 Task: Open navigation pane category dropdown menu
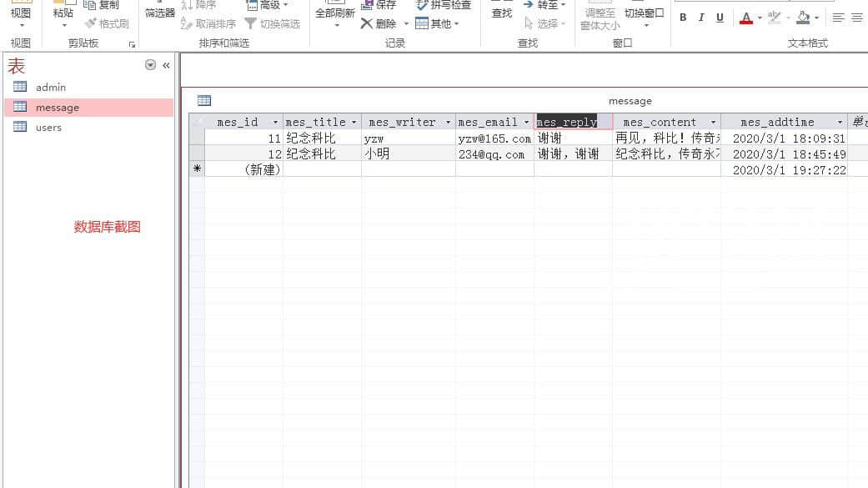(x=150, y=65)
